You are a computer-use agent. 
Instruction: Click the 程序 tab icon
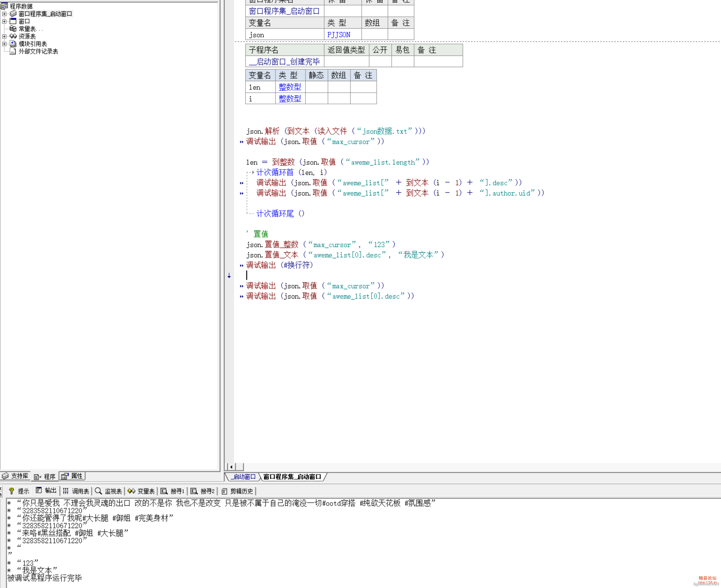tap(37, 477)
